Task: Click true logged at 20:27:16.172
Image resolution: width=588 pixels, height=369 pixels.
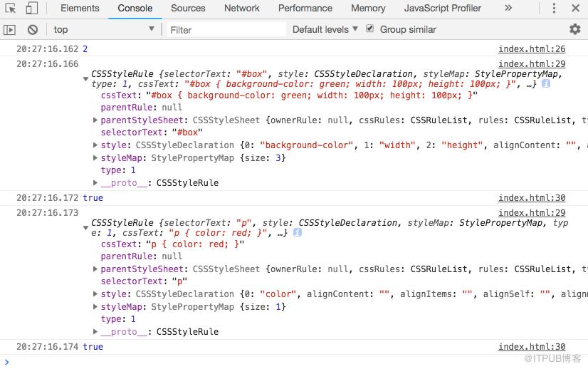Action: [x=93, y=198]
